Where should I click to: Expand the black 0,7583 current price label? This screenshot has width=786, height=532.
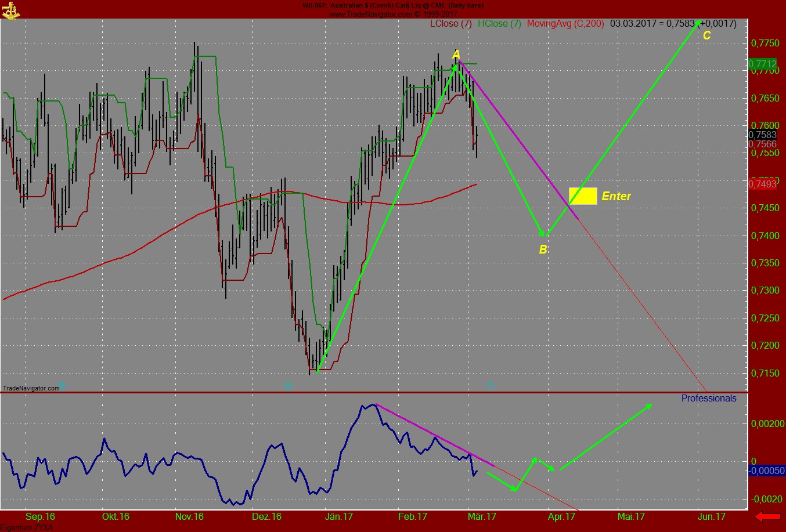point(762,135)
